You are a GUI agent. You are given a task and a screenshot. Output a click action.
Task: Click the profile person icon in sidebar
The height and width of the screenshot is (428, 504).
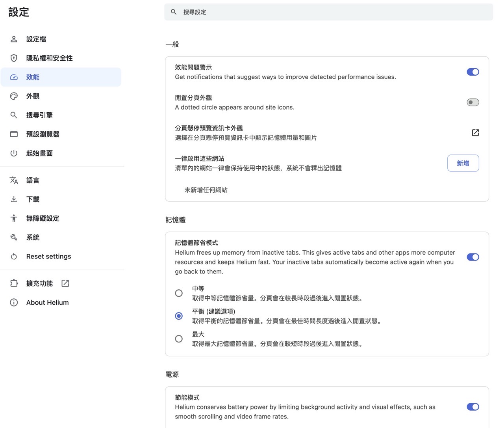[x=14, y=39]
